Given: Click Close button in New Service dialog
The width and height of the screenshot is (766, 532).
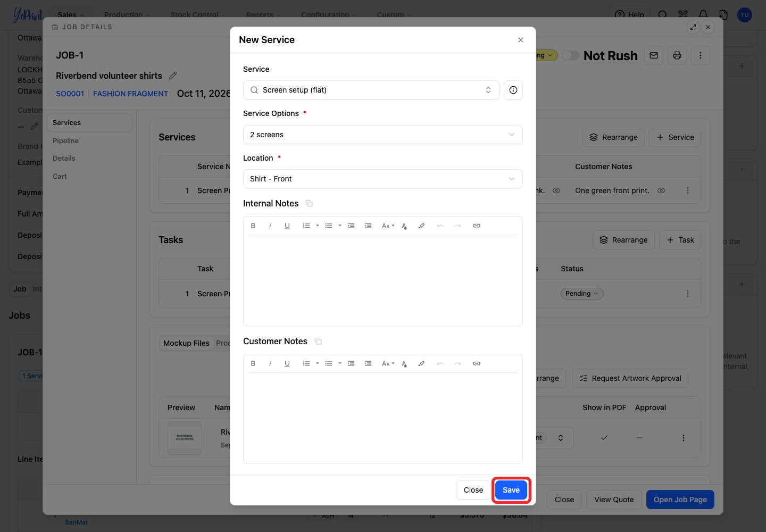Looking at the screenshot, I should pos(473,490).
